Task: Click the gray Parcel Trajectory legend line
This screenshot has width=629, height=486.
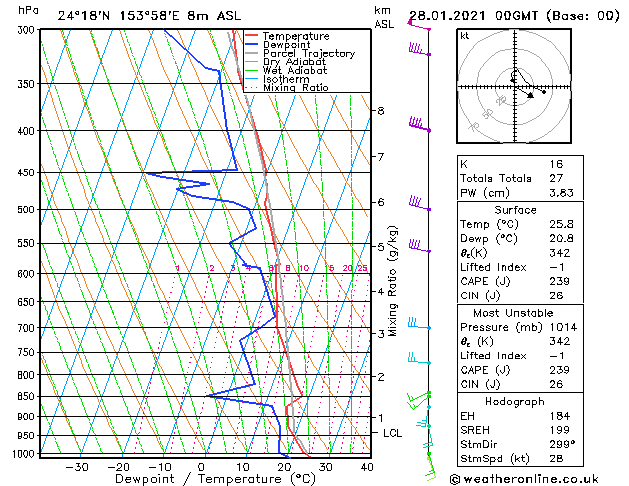Action: [x=252, y=53]
